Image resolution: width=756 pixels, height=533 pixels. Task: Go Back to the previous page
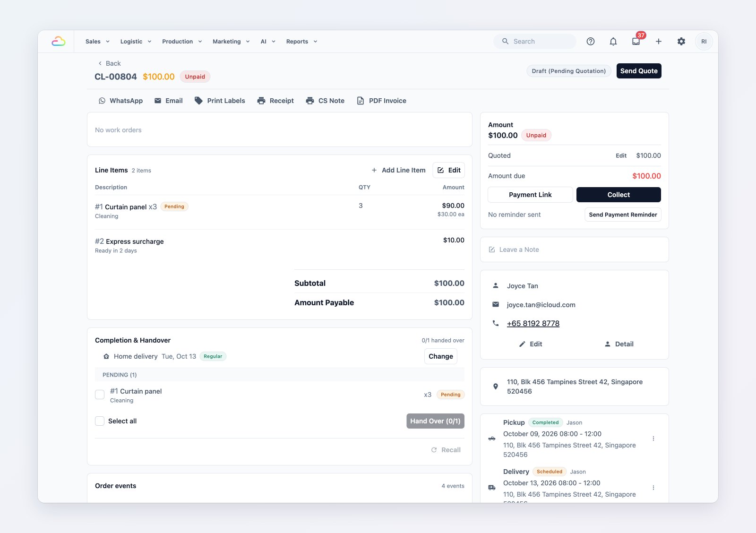(109, 63)
